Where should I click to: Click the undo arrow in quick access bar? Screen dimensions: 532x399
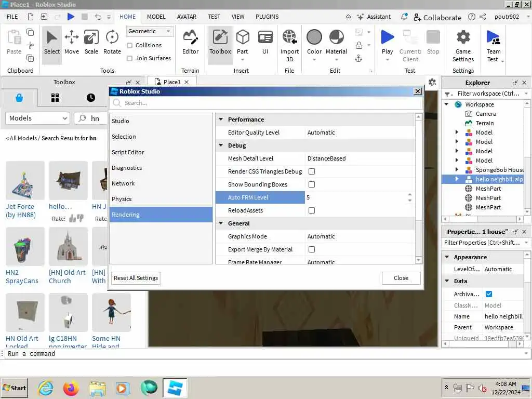(x=98, y=17)
